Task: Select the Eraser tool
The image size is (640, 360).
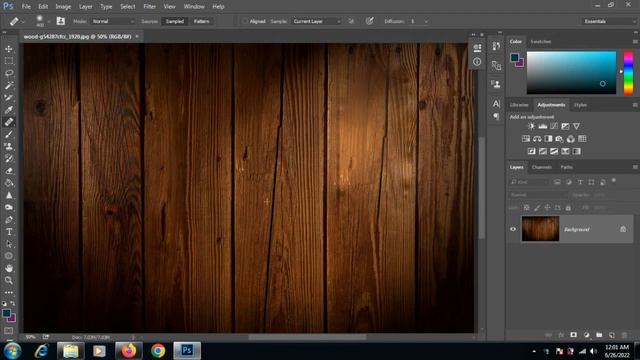Action: pyautogui.click(x=9, y=171)
